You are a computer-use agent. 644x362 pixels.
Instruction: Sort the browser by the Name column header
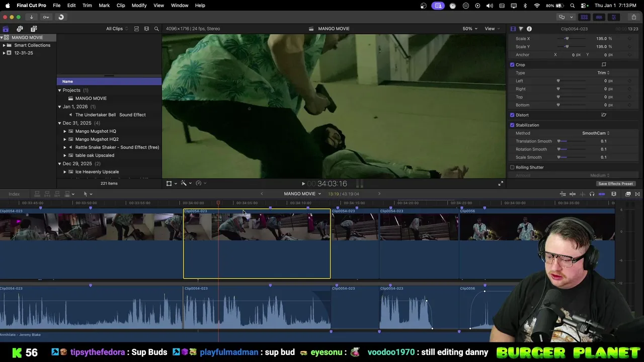click(109, 81)
